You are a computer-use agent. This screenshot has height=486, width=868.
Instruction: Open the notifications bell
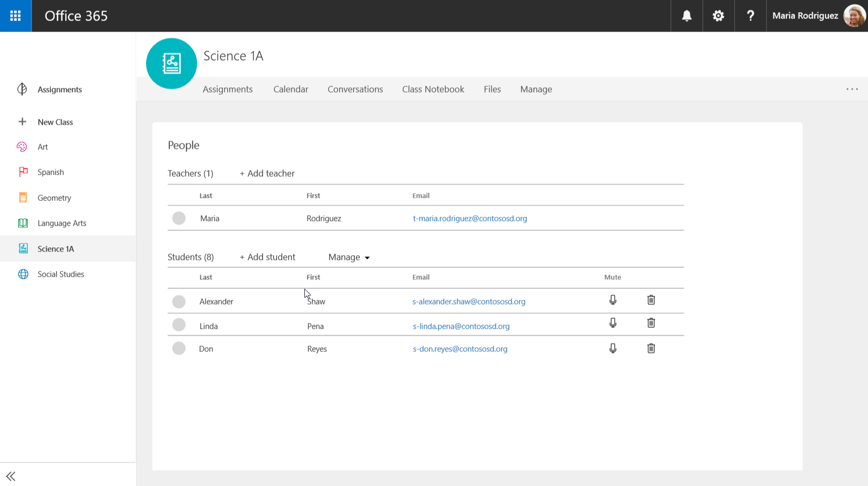coord(687,16)
